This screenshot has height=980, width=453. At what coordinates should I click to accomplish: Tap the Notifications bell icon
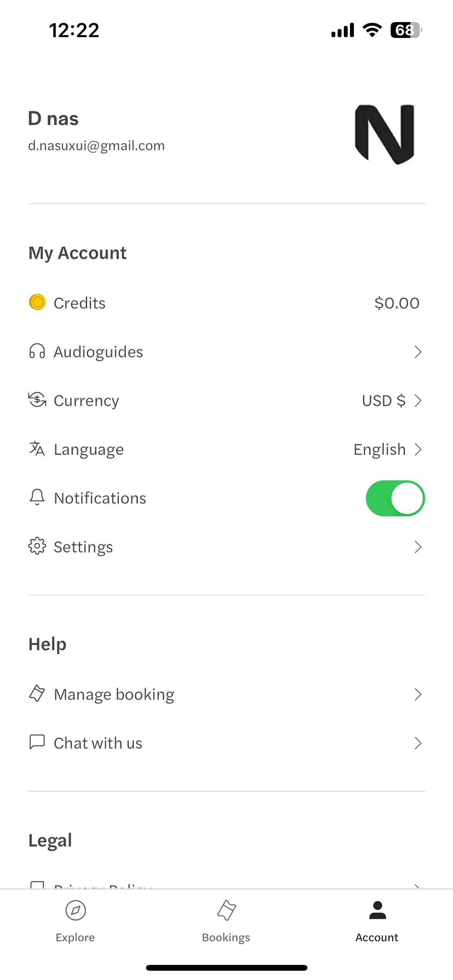(37, 497)
